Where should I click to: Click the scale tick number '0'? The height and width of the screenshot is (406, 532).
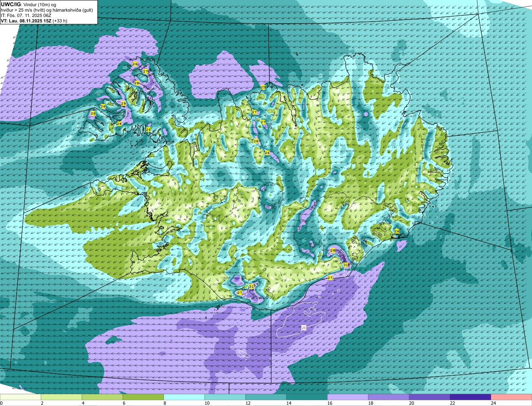click(x=2, y=403)
